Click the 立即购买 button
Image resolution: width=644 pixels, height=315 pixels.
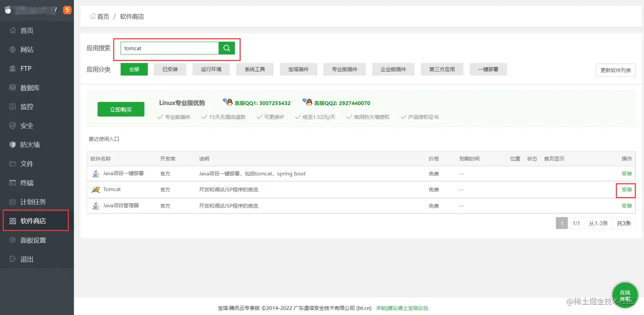[x=121, y=109]
